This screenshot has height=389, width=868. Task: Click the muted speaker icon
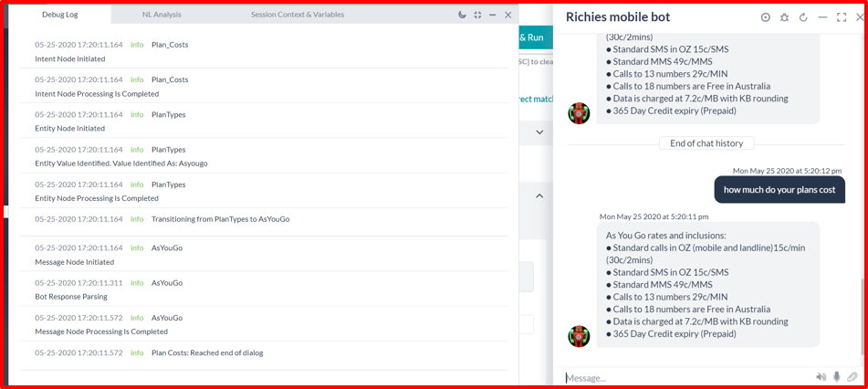pyautogui.click(x=821, y=377)
